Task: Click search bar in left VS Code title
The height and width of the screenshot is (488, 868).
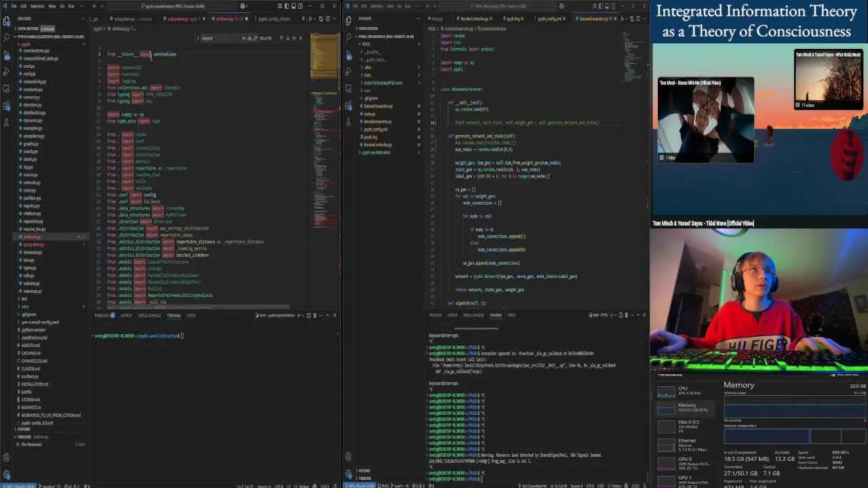Action: coord(172,6)
